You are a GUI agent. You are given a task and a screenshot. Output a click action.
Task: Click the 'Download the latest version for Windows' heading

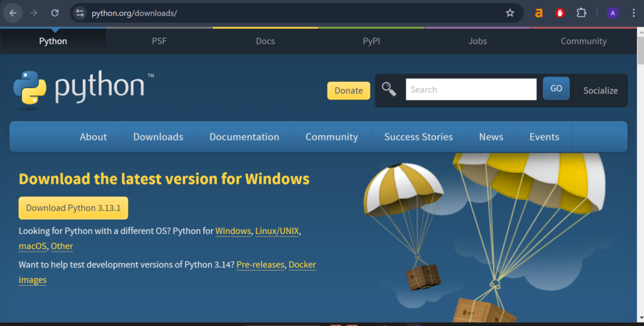point(164,179)
